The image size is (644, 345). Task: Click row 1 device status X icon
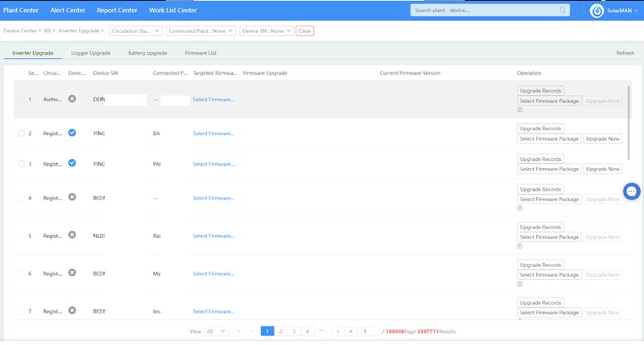[x=72, y=99]
